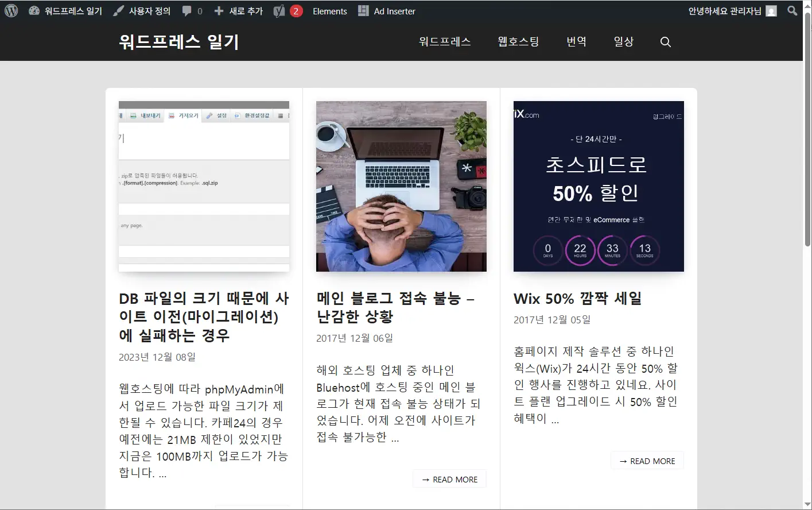Go to the 일상 navigation menu
Viewport: 812px width, 510px height.
tap(624, 41)
